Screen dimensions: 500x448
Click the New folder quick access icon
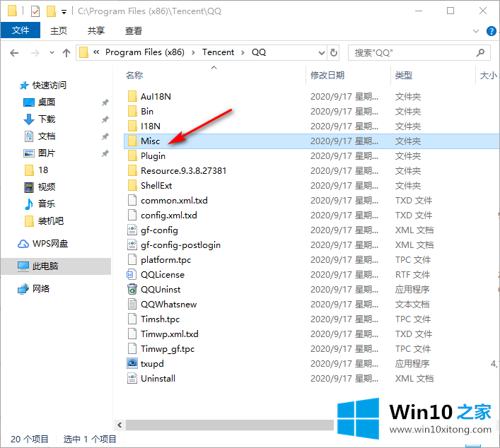point(51,11)
